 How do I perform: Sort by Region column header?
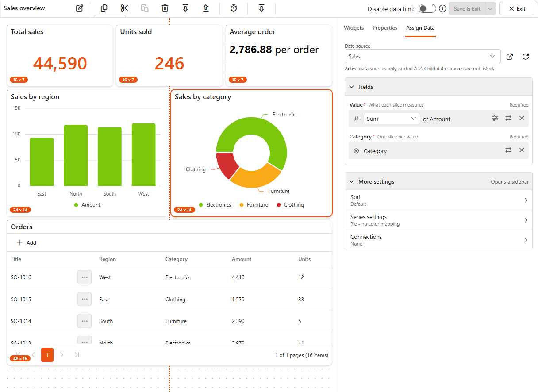click(x=108, y=259)
